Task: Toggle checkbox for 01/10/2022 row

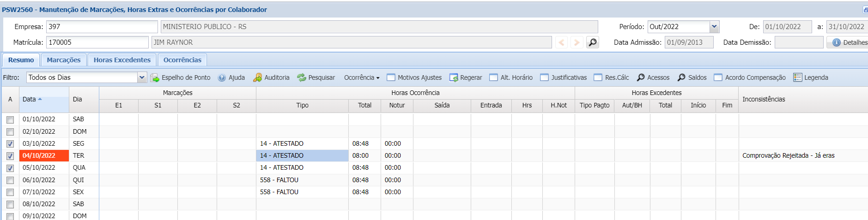Action: (10, 120)
